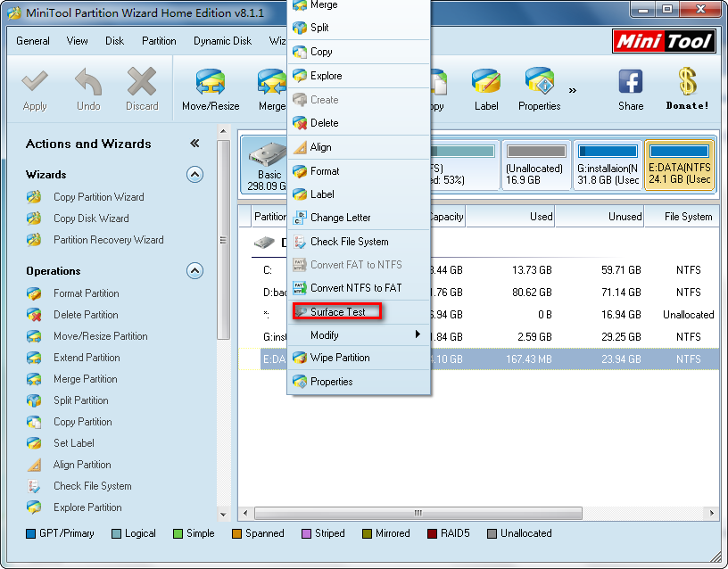Open Merge Partition operation
The width and height of the screenshot is (728, 569).
click(85, 379)
